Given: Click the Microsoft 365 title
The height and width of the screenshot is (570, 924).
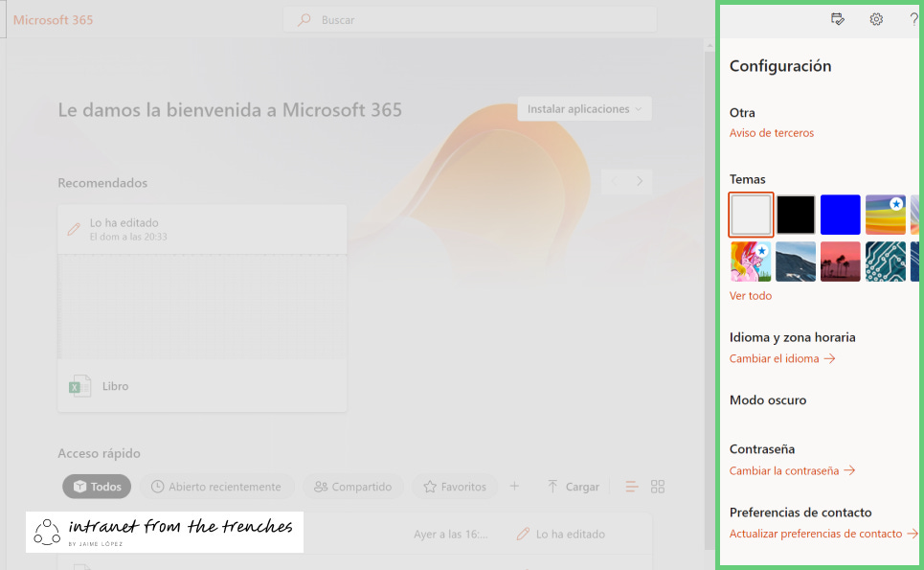Looking at the screenshot, I should coord(53,20).
